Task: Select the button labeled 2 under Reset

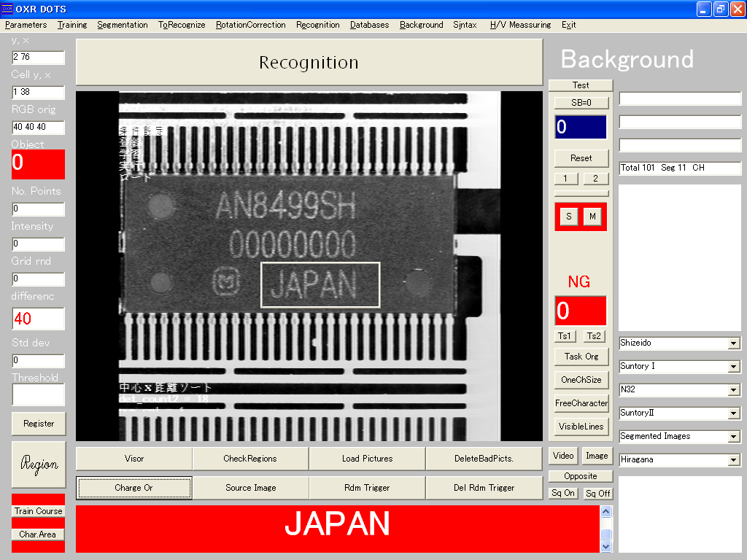Action: point(595,179)
